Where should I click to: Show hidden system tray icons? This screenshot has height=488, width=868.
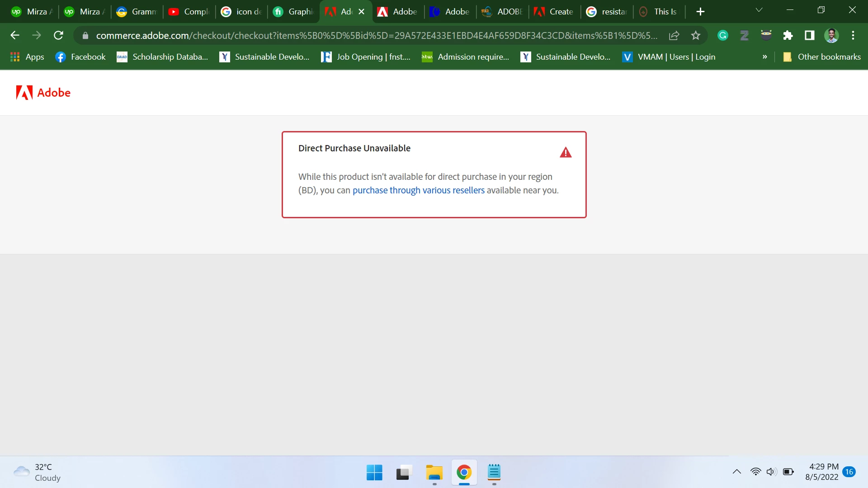[736, 472]
